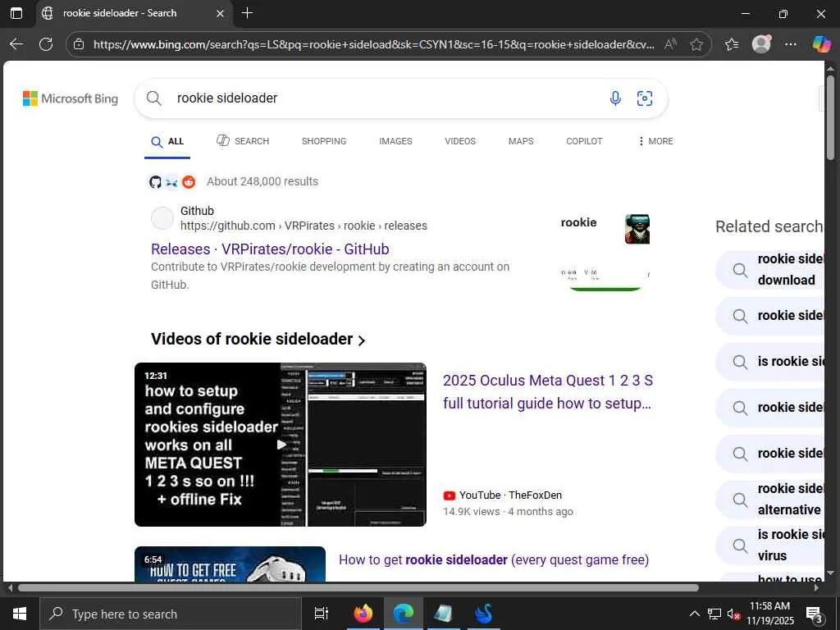Image resolution: width=840 pixels, height=630 pixels.
Task: Click the muted volume tray icon
Action: click(x=733, y=614)
